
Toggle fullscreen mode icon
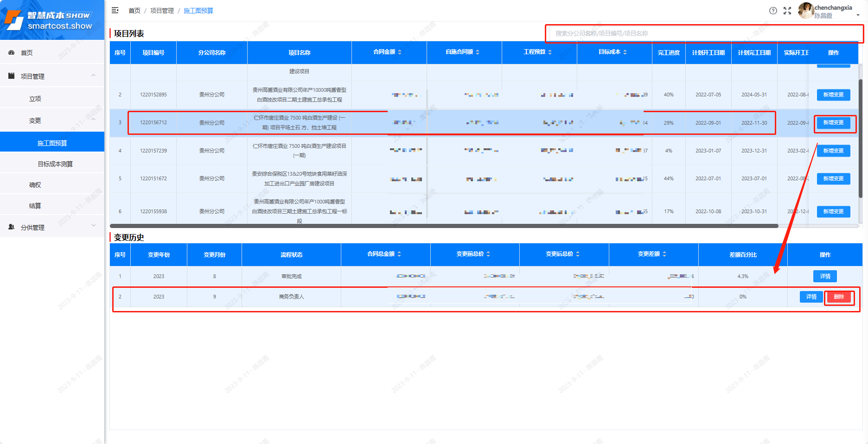coord(787,11)
